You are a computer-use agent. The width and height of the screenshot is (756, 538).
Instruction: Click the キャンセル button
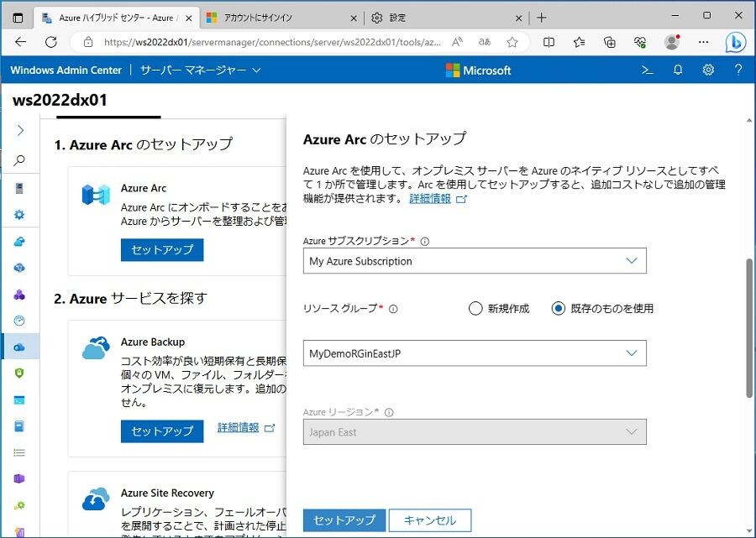pos(429,520)
